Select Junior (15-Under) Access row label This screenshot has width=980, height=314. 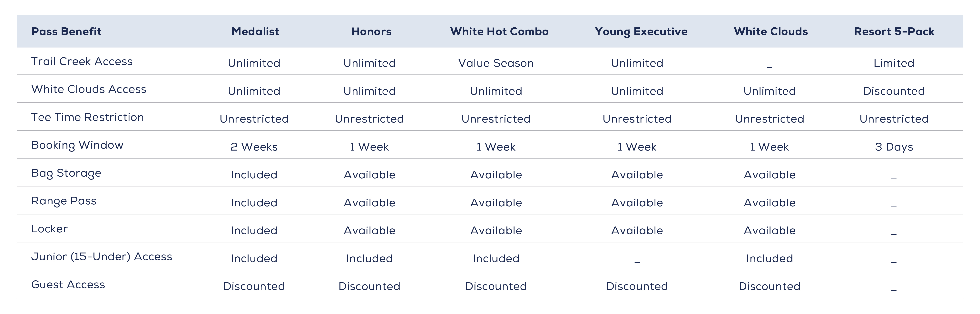(102, 257)
